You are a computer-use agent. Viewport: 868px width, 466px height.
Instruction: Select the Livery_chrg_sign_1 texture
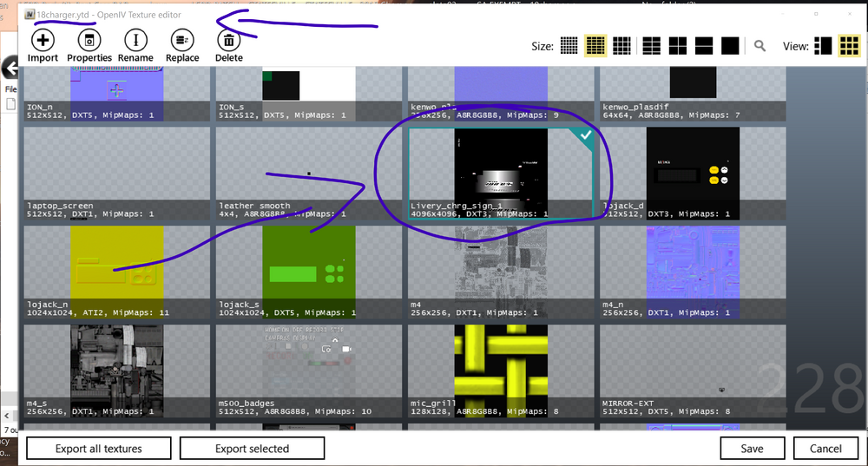coord(501,174)
